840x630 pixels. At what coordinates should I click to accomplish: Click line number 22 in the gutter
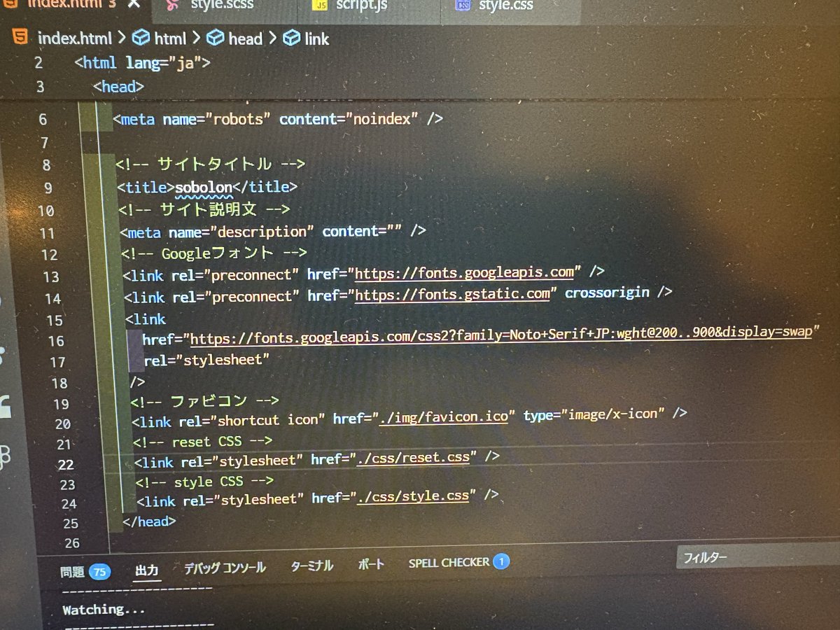pos(66,464)
